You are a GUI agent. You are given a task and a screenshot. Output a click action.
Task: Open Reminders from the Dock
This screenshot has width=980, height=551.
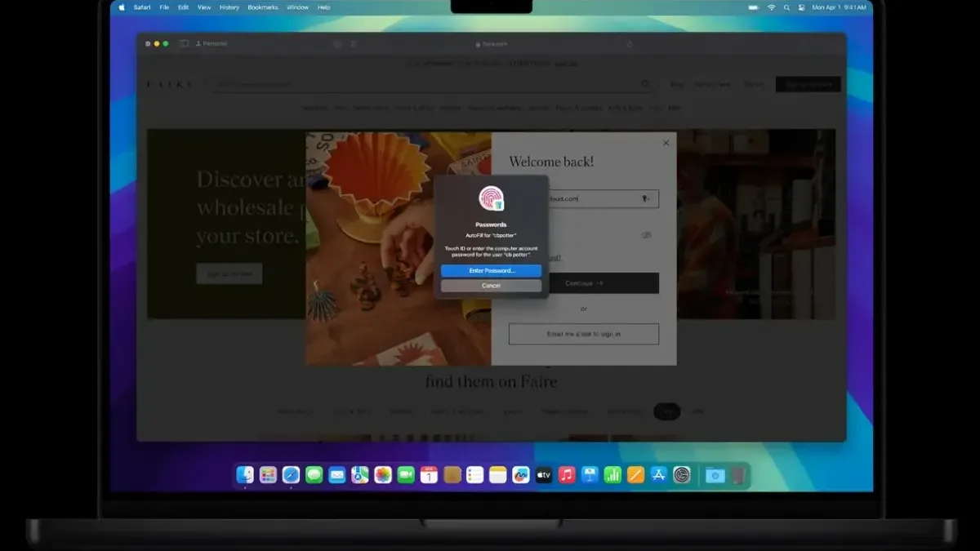pyautogui.click(x=474, y=474)
